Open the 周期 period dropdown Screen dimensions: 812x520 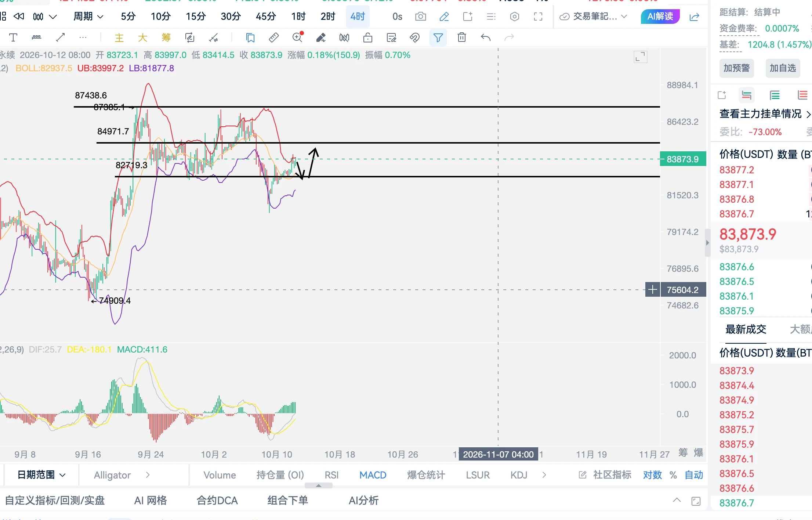click(x=88, y=17)
